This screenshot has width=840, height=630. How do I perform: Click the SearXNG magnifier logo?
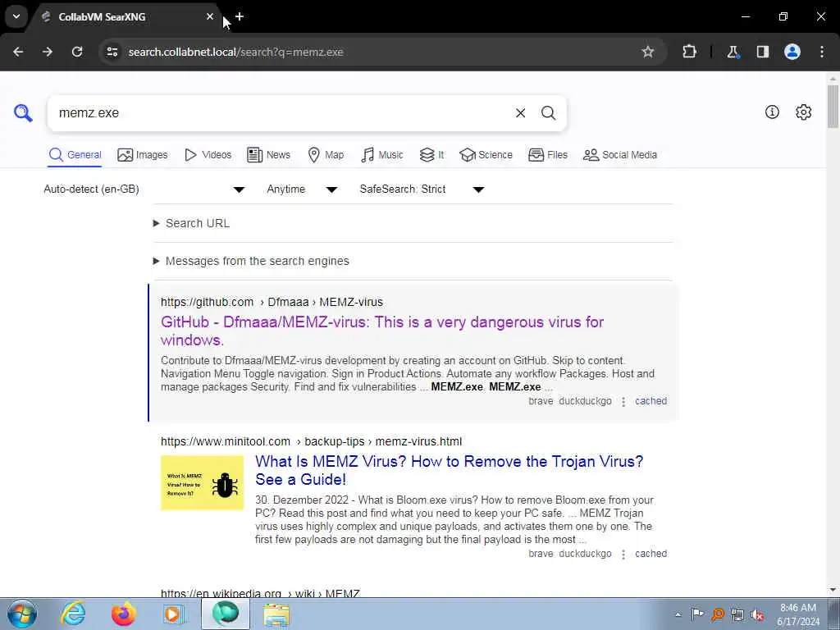(23, 113)
